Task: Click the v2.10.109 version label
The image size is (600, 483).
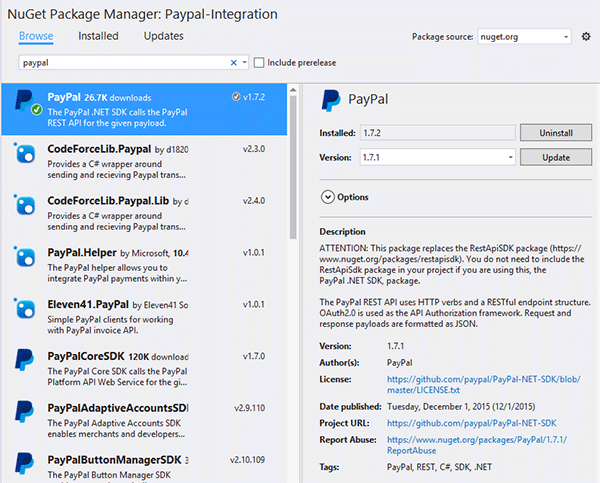Action: pos(247,460)
